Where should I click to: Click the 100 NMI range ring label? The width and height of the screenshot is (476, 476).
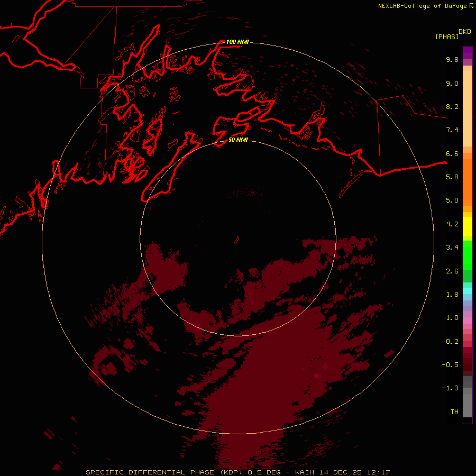[x=237, y=42]
